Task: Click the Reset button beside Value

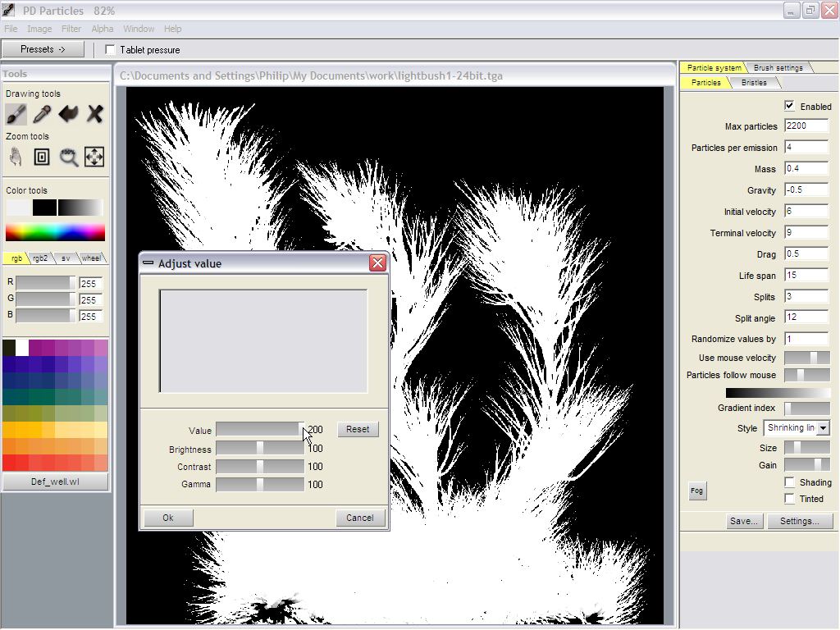Action: click(x=358, y=429)
